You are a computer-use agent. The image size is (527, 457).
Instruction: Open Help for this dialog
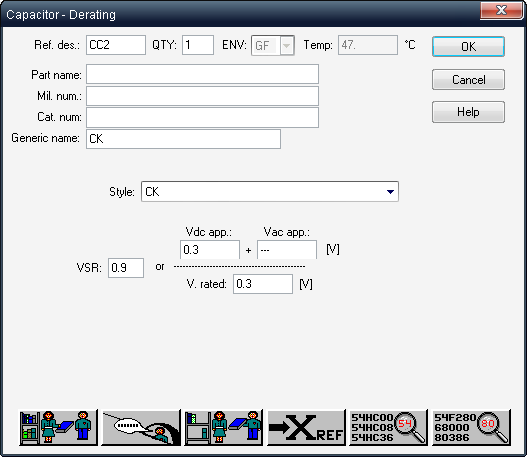[468, 112]
